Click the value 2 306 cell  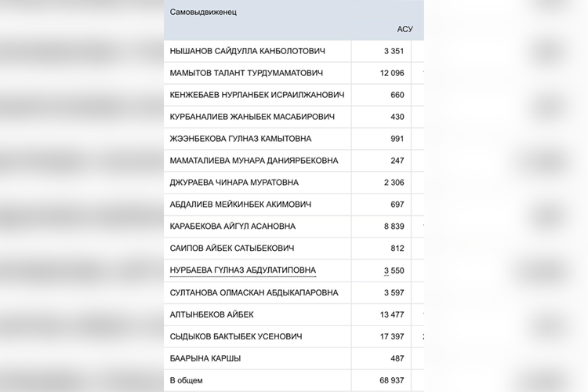[x=392, y=183]
